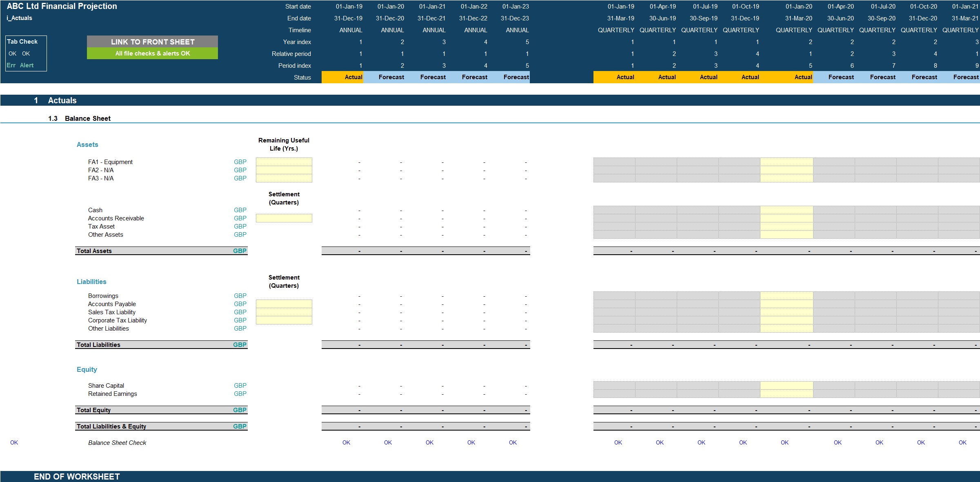The image size is (980, 482).
Task: Click Cash input cell for quarter starting 01-Jan-20
Action: coord(786,210)
